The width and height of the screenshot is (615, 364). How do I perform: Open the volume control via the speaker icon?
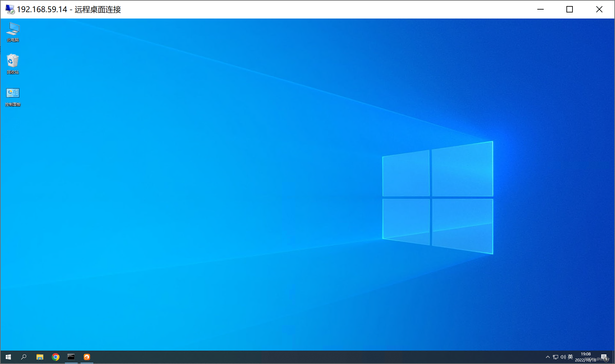pos(563,357)
